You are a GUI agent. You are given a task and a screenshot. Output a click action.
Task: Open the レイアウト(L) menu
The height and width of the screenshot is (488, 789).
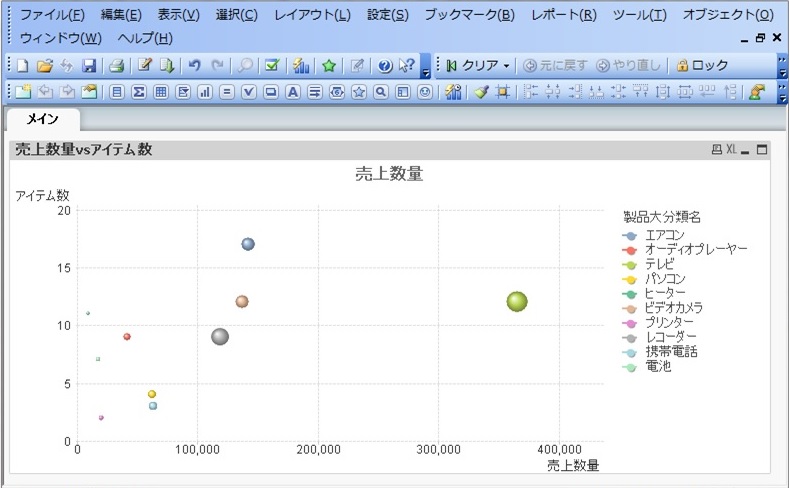[x=312, y=15]
